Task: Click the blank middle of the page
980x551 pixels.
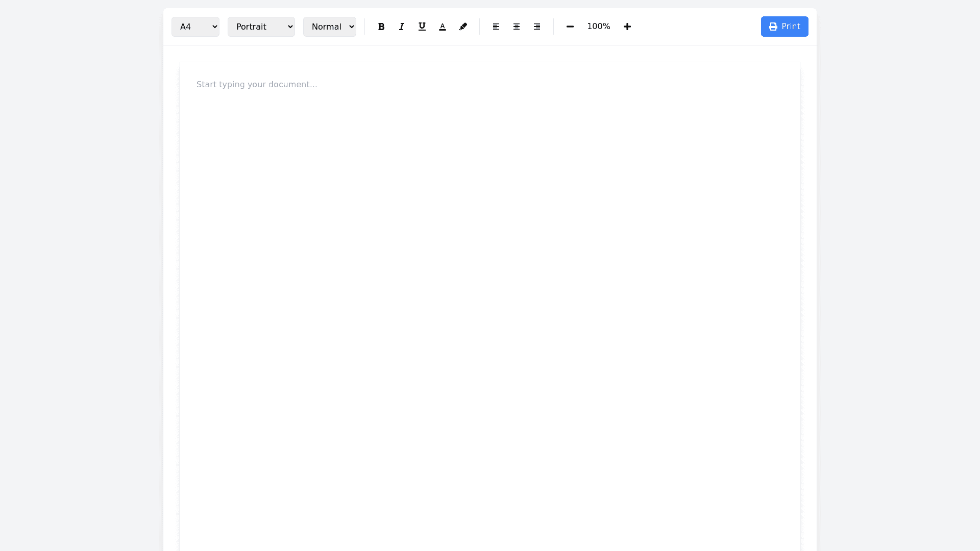Action: tap(490, 306)
